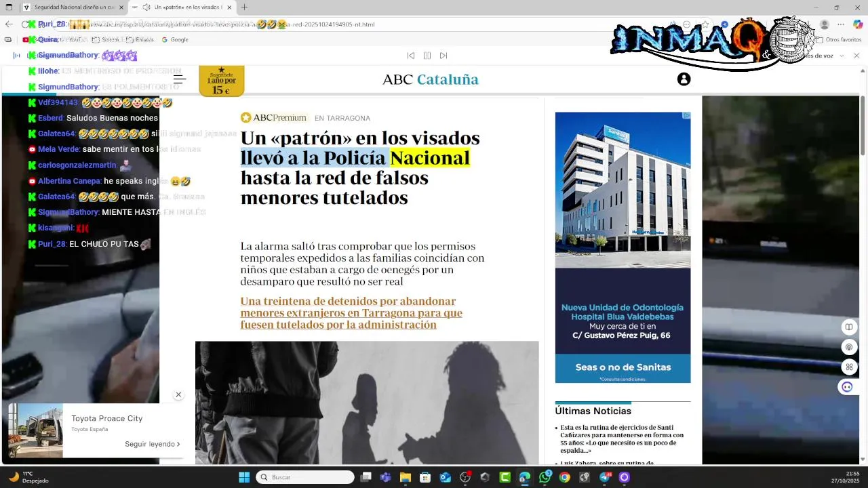Screen dimensions: 868x488
Task: Add page to favorites star icon
Action: tap(705, 24)
